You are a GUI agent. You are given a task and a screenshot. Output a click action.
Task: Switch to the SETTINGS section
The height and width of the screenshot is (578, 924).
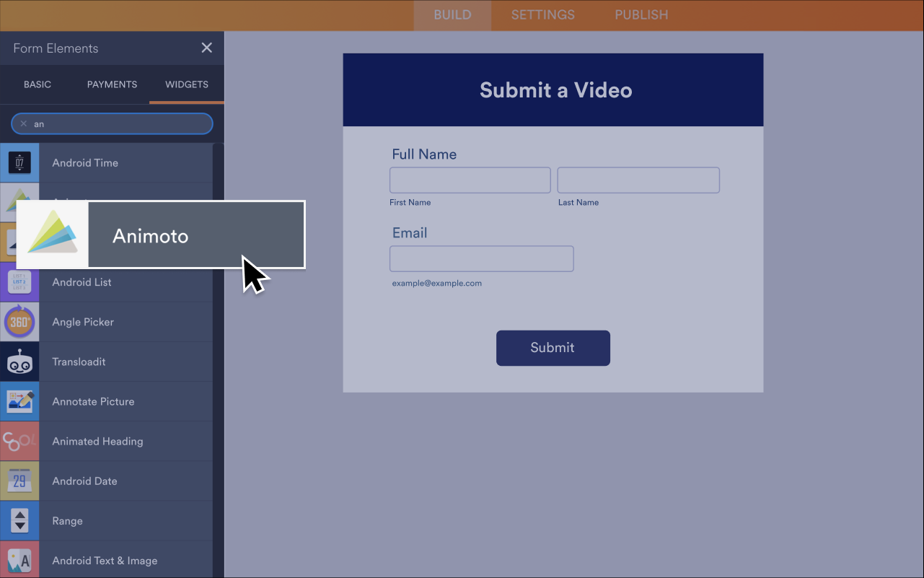coord(542,14)
